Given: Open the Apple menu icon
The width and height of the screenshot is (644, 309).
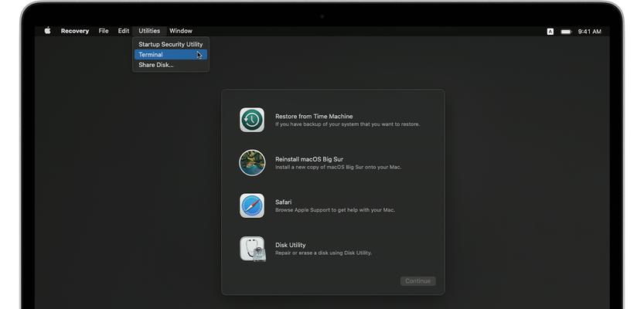Looking at the screenshot, I should (48, 31).
